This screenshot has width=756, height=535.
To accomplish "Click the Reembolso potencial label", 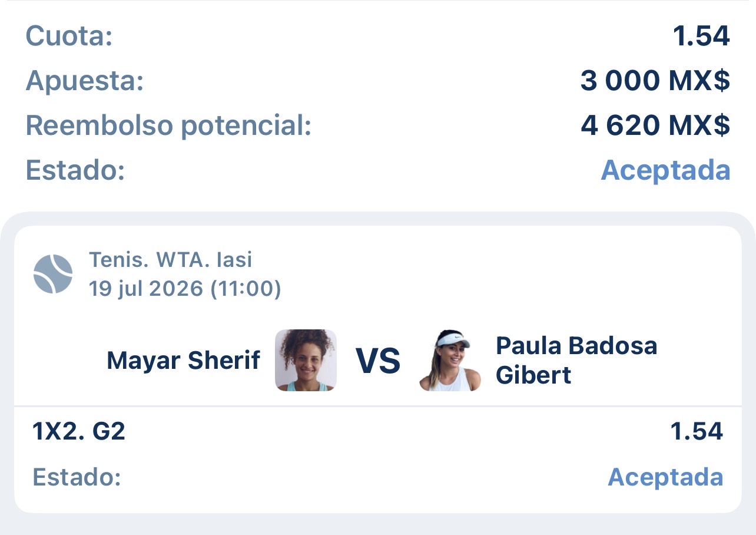I will pos(168,126).
